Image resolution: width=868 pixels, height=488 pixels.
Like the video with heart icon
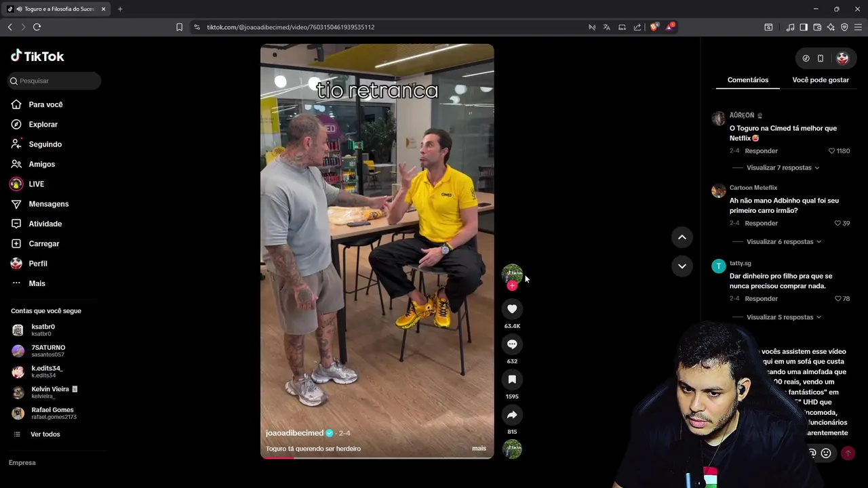tap(512, 309)
